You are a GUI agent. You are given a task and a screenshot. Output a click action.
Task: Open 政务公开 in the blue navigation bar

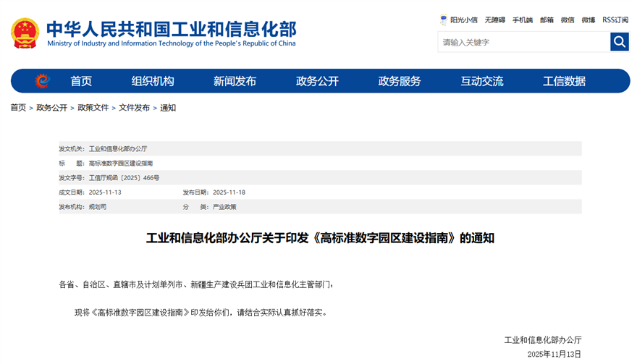point(317,81)
